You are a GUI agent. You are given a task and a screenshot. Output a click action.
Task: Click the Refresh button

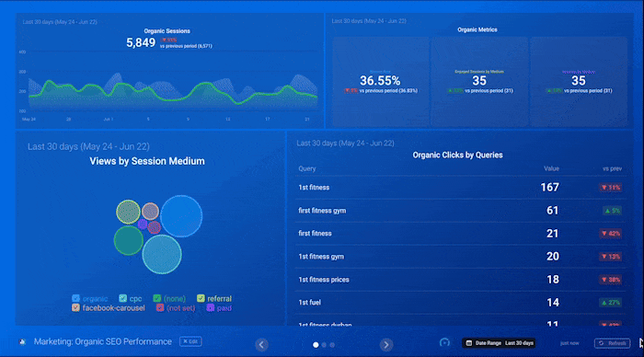[x=613, y=343]
